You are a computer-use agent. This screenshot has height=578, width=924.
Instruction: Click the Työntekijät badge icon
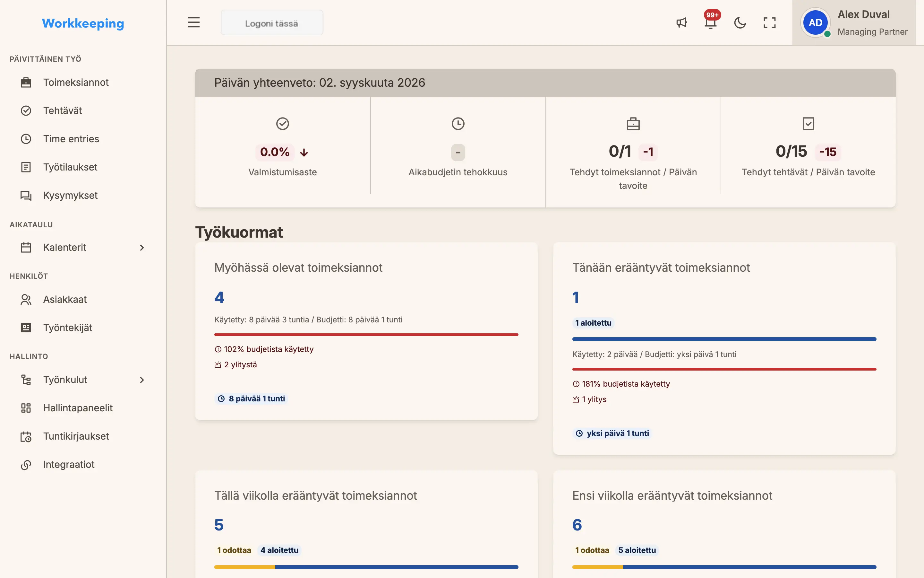26,328
